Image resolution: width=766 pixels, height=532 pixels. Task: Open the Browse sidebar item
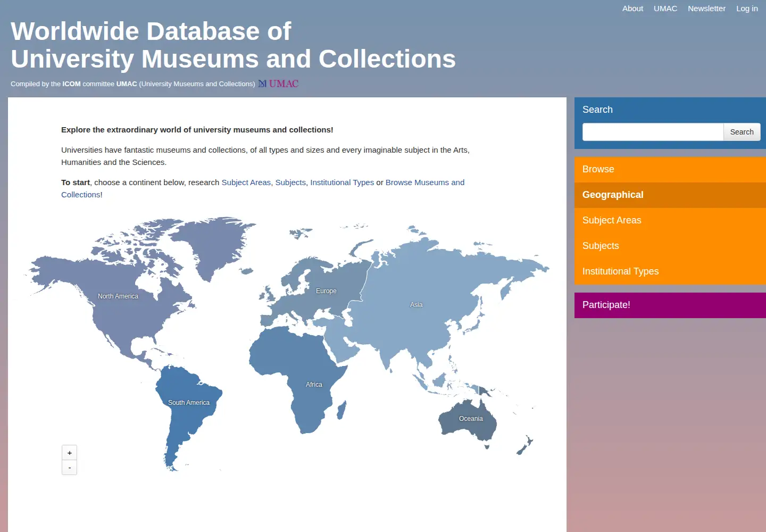coord(670,169)
